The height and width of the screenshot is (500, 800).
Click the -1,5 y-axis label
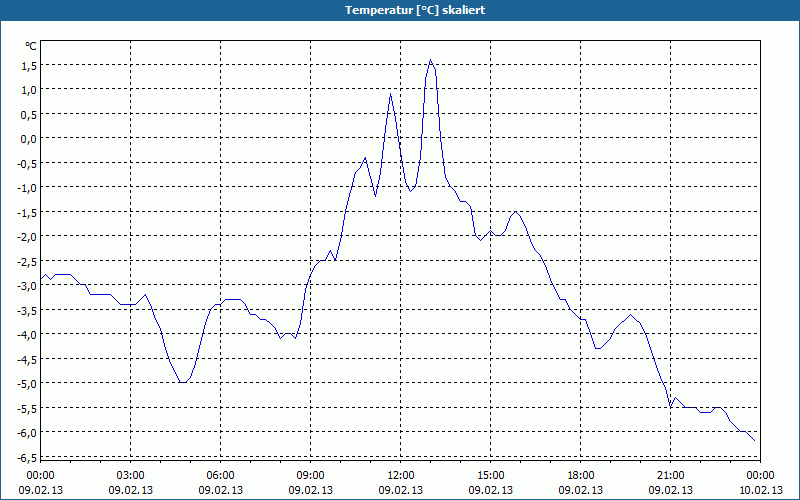click(27, 212)
